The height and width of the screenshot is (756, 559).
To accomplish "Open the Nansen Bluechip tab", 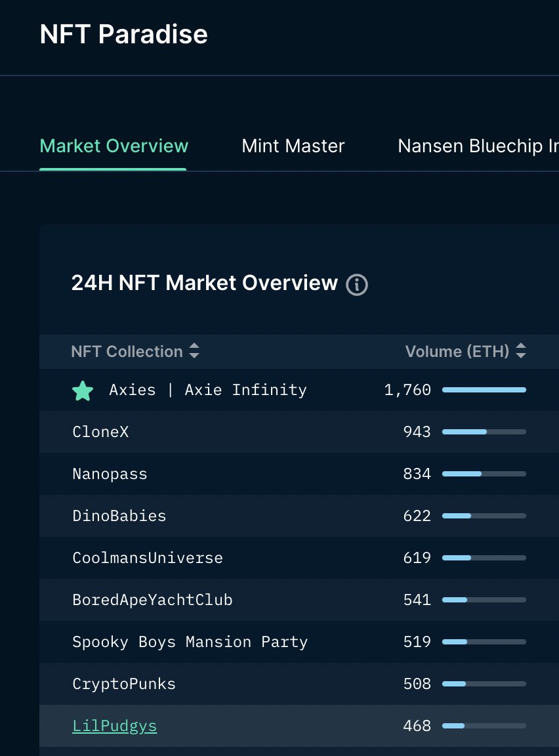I will pyautogui.click(x=478, y=146).
